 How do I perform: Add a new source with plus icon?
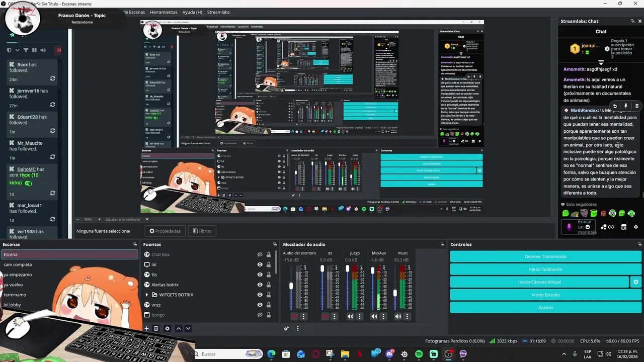pyautogui.click(x=147, y=328)
